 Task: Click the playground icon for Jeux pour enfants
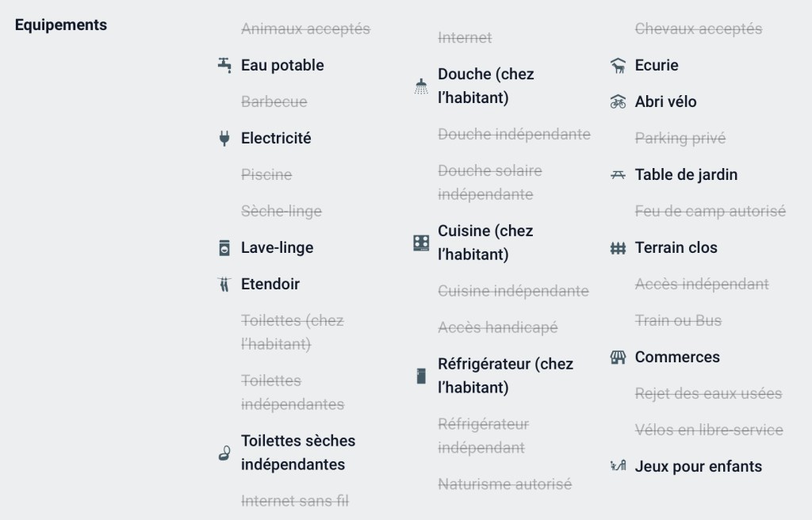[619, 466]
